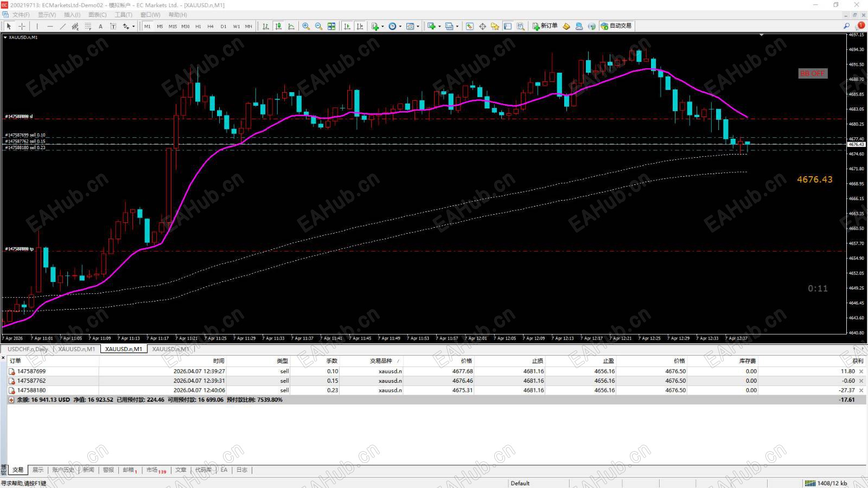Select the Fibonacci retracement tool
Image resolution: width=868 pixels, height=488 pixels.
(x=88, y=26)
